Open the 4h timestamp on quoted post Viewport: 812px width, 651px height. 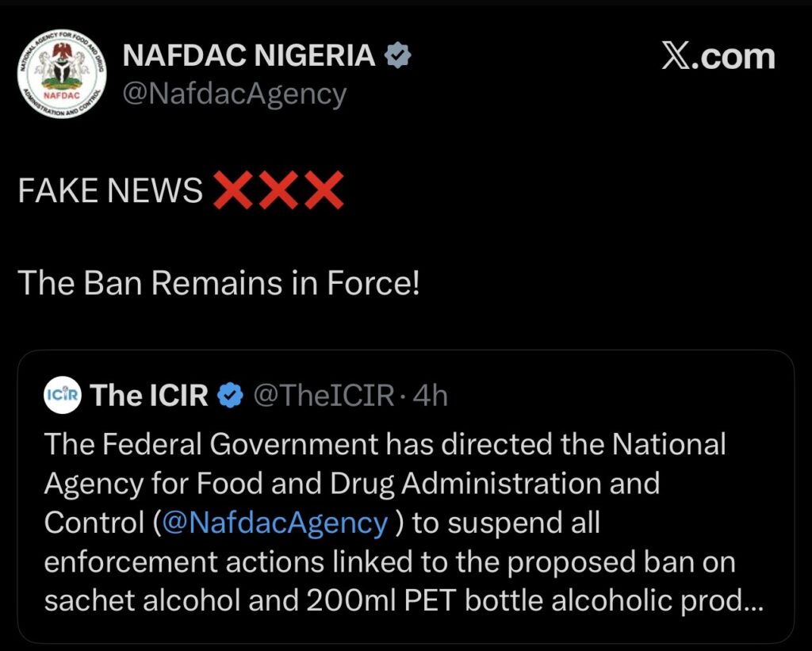point(431,395)
